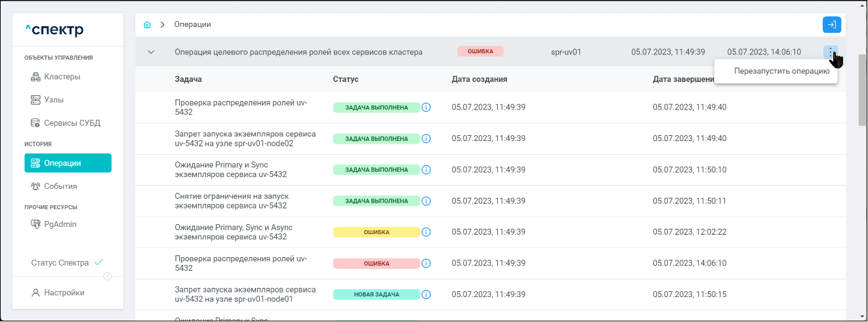Show info for first 'Задача выполнена' task
The image size is (868, 322).
tap(426, 107)
